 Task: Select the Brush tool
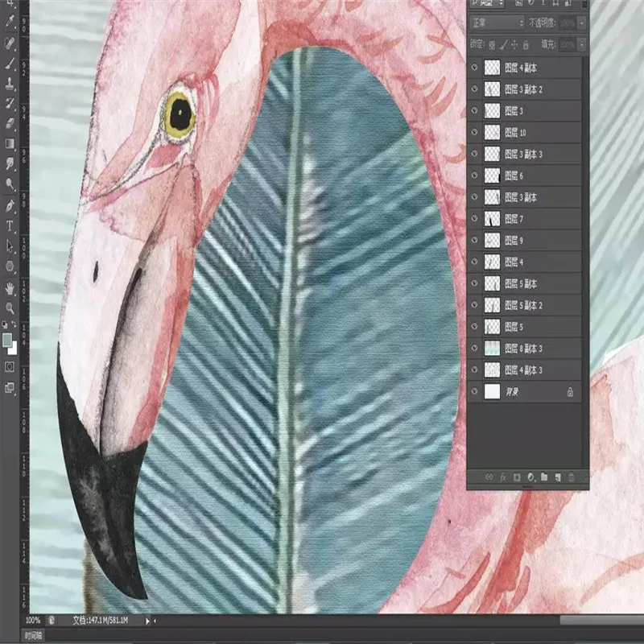click(x=10, y=64)
